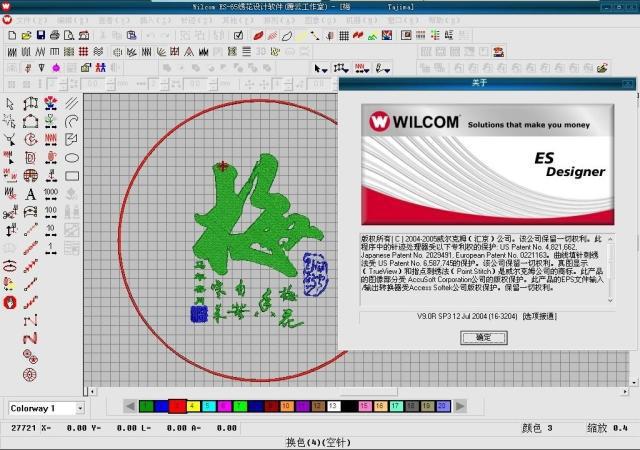Toggle the grid display icon in top toolbar
This screenshot has width=640, height=450.
(344, 36)
